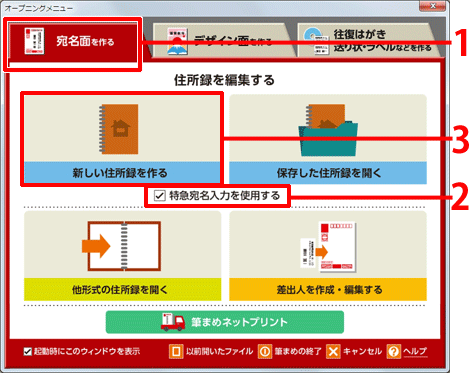
Task: Click the import arrow notebook icon
Action: point(121,246)
